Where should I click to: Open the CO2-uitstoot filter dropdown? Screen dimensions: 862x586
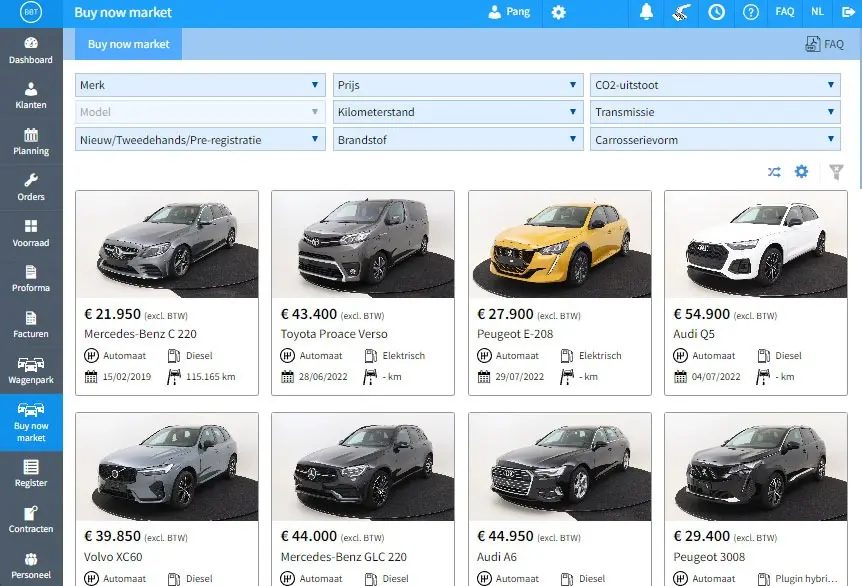pos(715,85)
